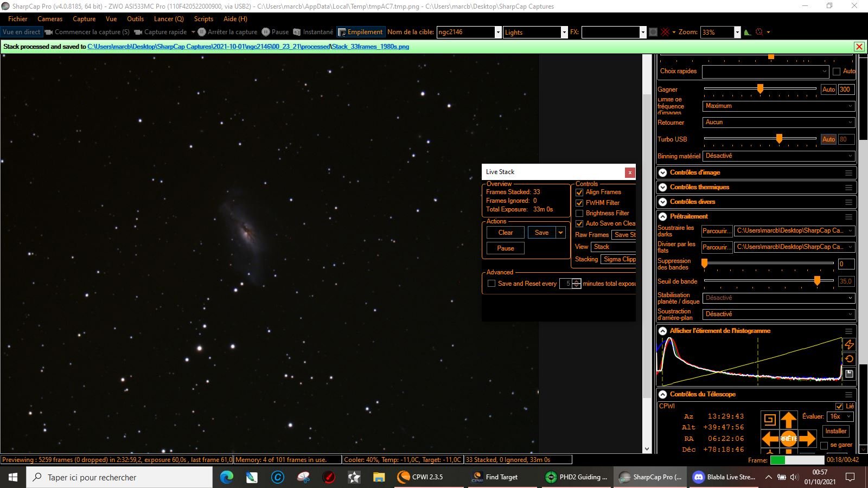Open the Prétraitement panel hamburger menu
This screenshot has width=868, height=488.
tap(848, 216)
